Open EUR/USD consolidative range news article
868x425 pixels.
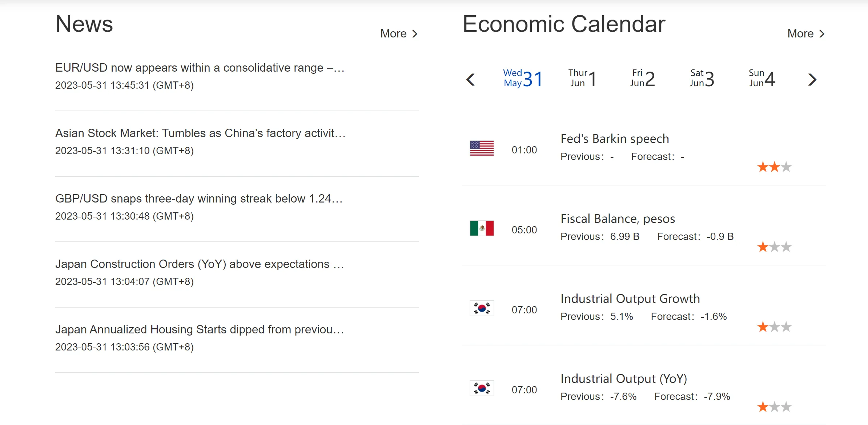200,68
